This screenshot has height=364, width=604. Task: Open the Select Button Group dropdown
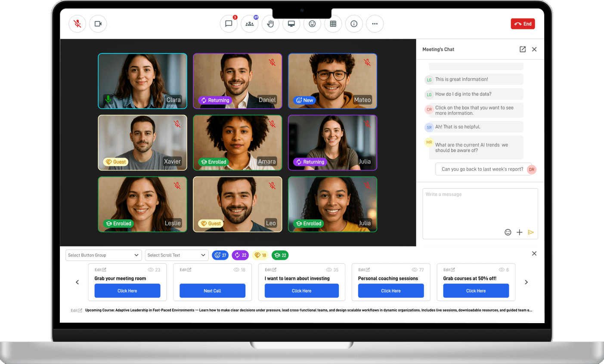point(103,255)
